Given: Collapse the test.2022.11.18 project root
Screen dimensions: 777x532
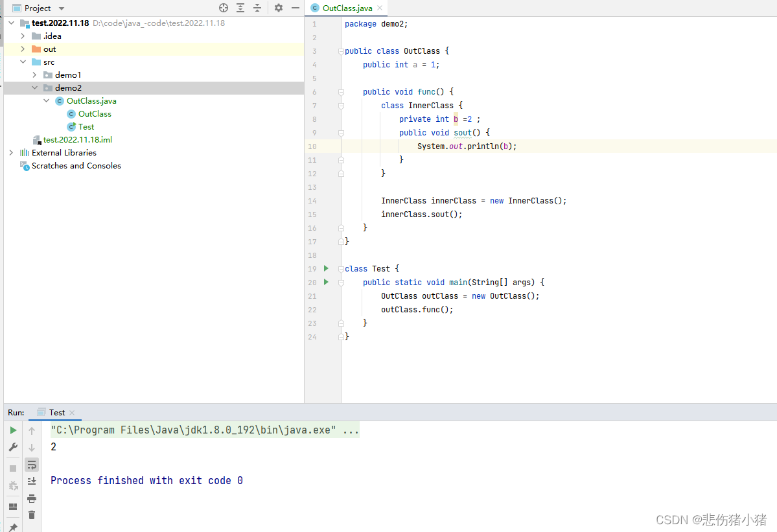Looking at the screenshot, I should point(12,23).
